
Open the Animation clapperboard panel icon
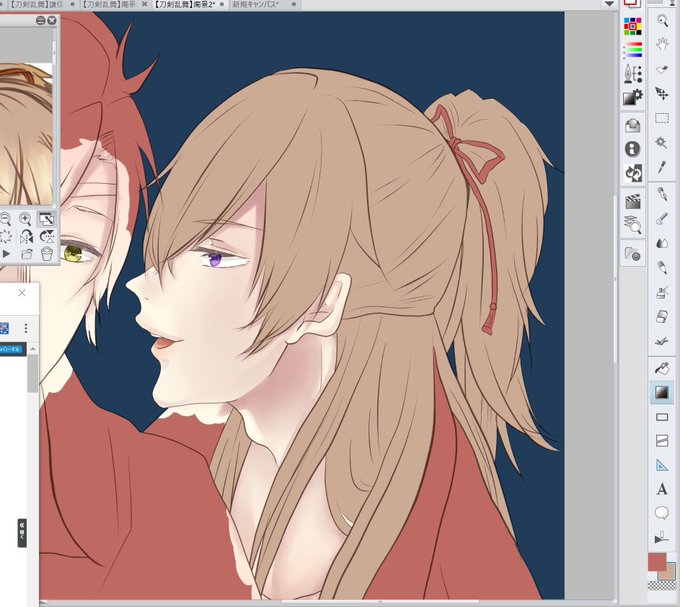633,202
